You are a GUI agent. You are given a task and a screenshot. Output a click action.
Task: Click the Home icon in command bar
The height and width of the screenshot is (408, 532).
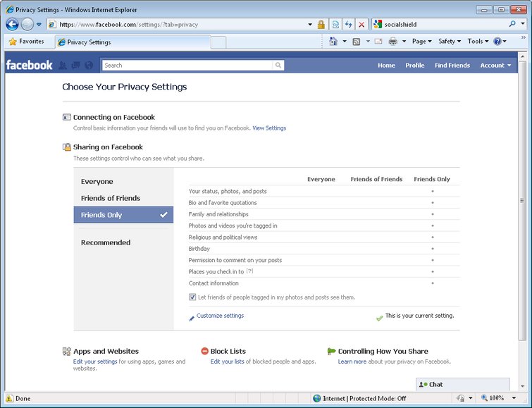333,42
